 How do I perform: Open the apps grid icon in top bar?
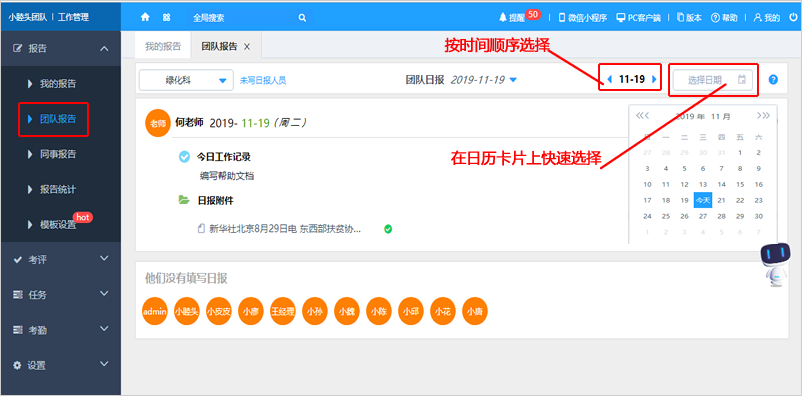[x=166, y=17]
